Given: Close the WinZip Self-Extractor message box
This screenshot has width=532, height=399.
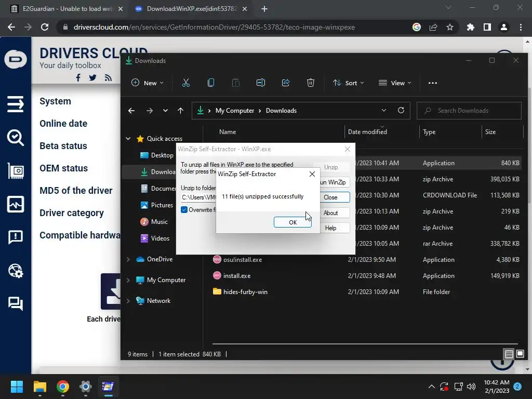Looking at the screenshot, I should 312,174.
